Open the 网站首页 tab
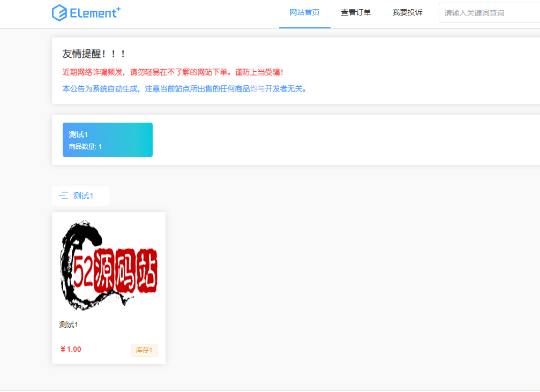This screenshot has height=392, width=540. pyautogui.click(x=304, y=13)
